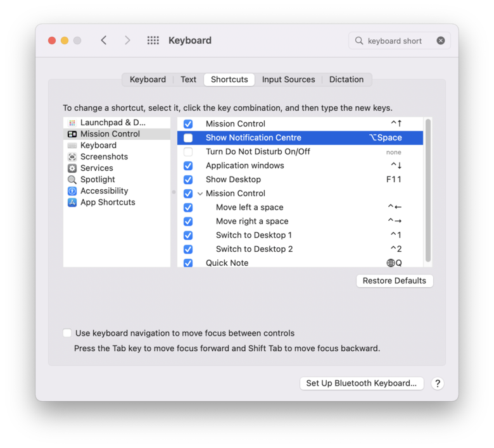Click the Spotlight magnifier icon in list
Image resolution: width=494 pixels, height=448 pixels.
[72, 180]
